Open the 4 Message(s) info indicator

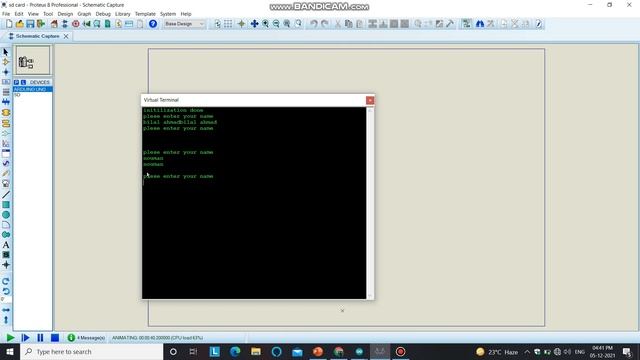86,338
